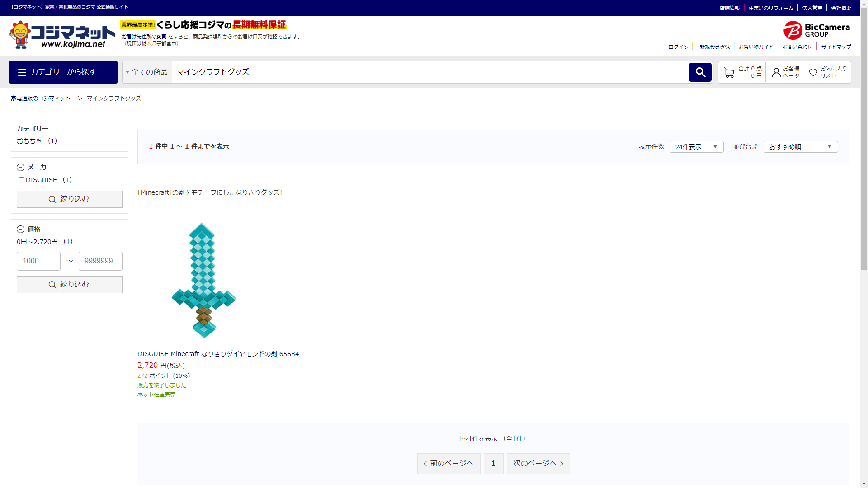Open the shopping cart icon
868x488 pixels.
tap(728, 72)
